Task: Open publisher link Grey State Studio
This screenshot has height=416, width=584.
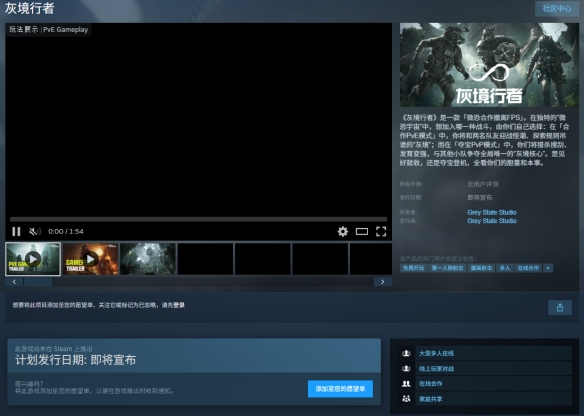Action: click(x=492, y=221)
